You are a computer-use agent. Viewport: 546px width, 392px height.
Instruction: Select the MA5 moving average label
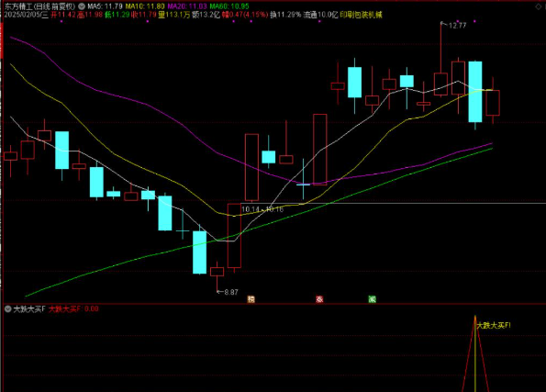tap(105, 6)
